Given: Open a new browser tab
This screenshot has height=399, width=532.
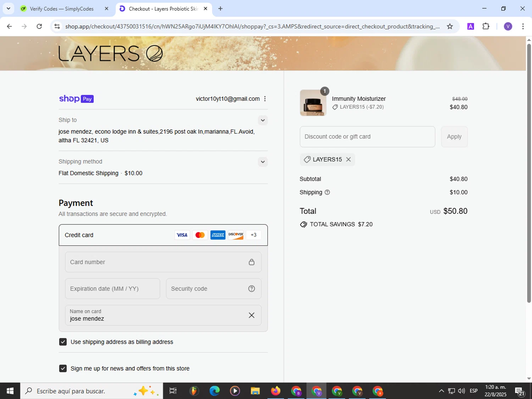Looking at the screenshot, I should [x=220, y=9].
